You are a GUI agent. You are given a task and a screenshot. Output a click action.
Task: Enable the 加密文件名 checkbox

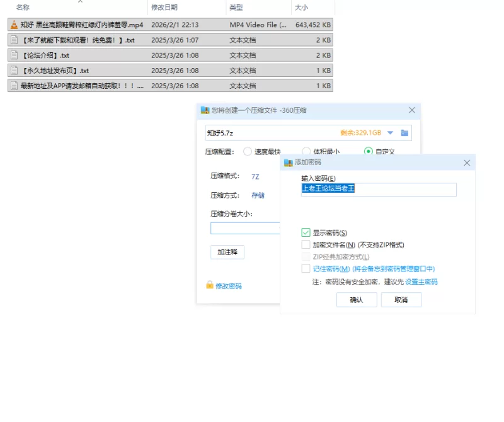306,245
